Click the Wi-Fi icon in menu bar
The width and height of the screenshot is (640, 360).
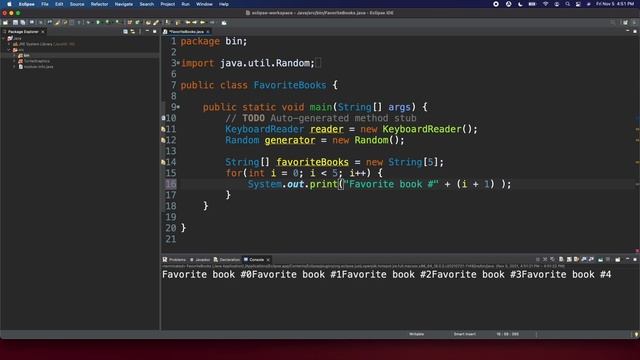tap(545, 4)
